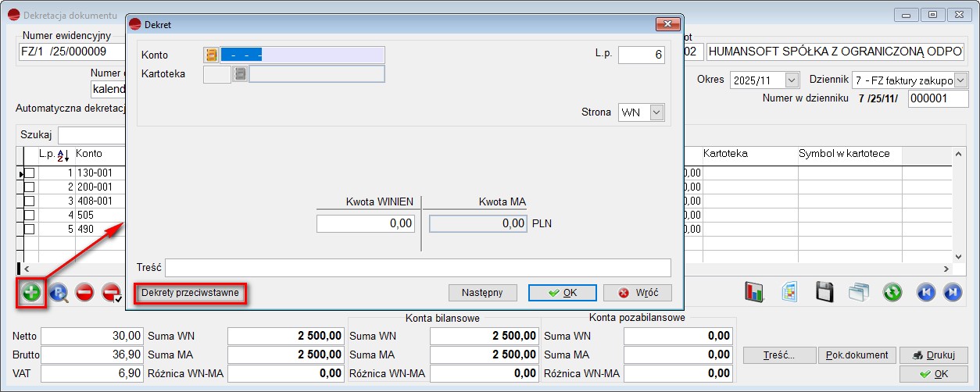Click the floppy disk save icon

(824, 293)
